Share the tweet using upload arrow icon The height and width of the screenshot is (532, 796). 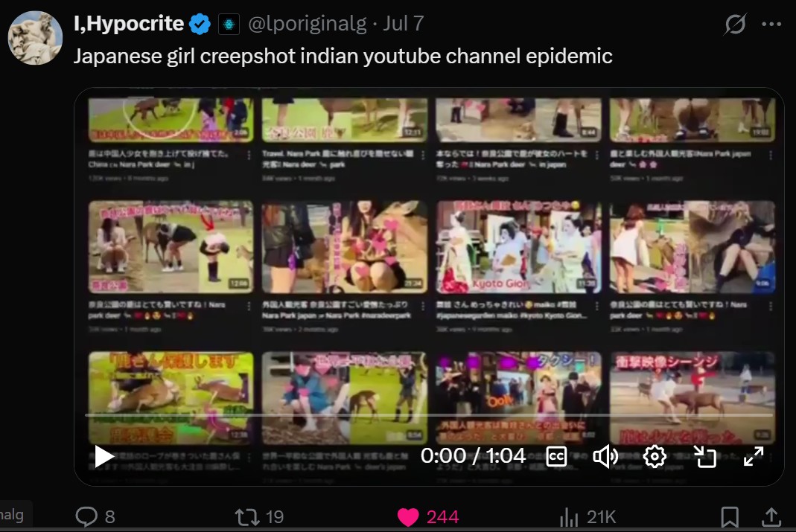pyautogui.click(x=771, y=517)
